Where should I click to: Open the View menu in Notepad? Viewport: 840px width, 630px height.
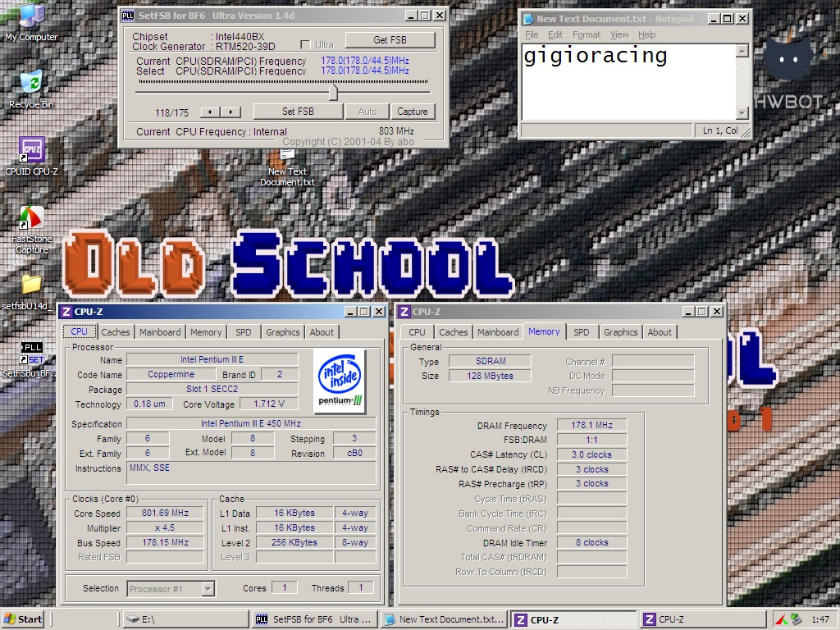point(619,34)
